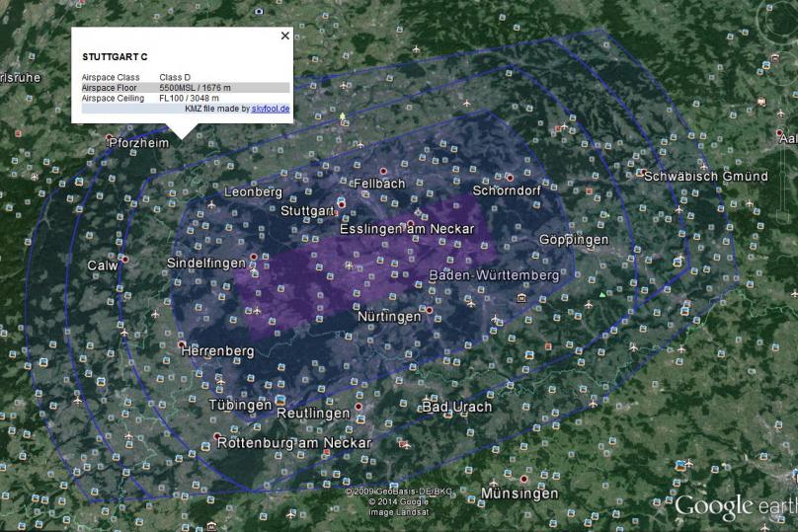Screen dimensions: 798x532
Task: Click the yellow-green tree icon above Fellbach
Action: coord(343,116)
